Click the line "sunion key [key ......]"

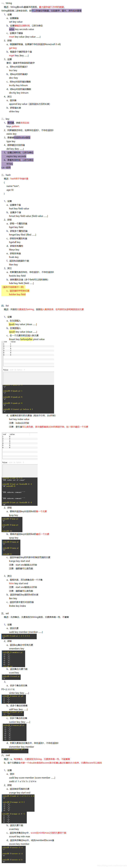click(x=20, y=722)
